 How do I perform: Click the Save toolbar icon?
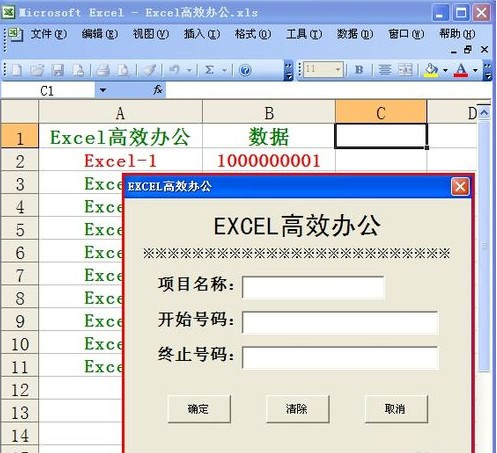[57, 70]
